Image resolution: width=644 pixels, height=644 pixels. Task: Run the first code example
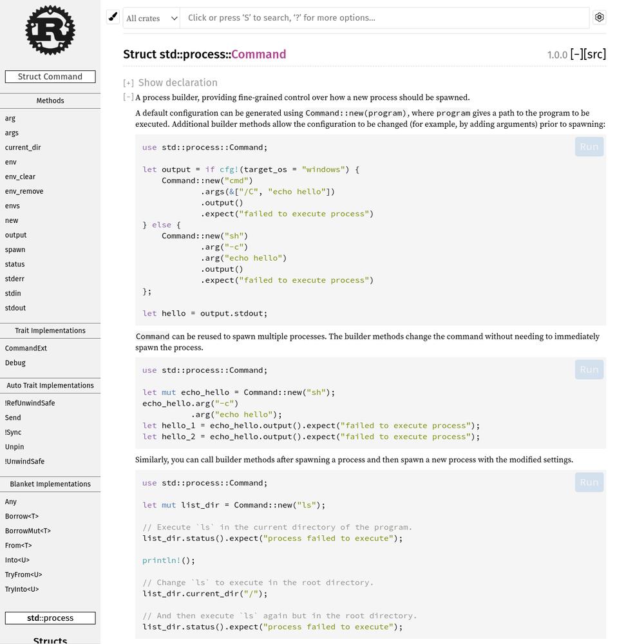click(589, 147)
